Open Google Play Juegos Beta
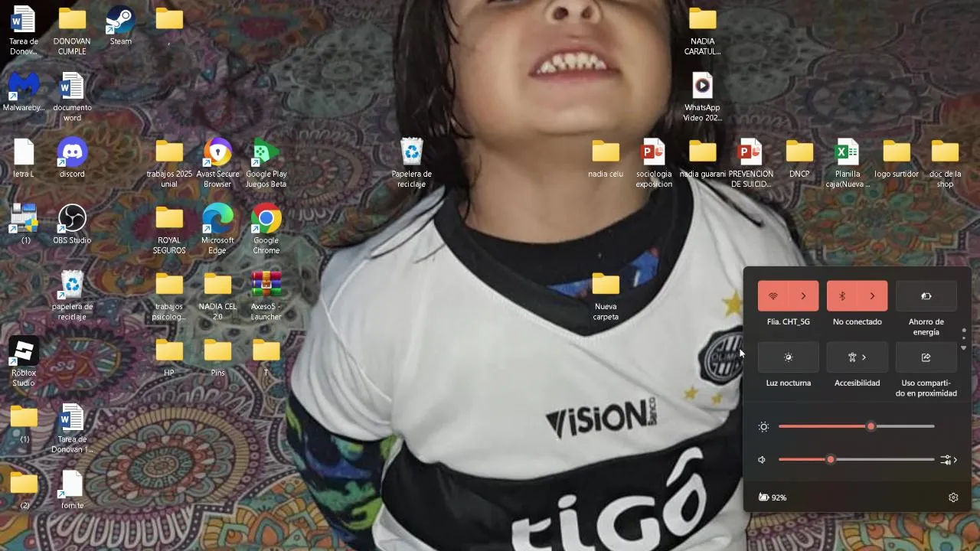Image resolution: width=980 pixels, height=551 pixels. point(266,164)
